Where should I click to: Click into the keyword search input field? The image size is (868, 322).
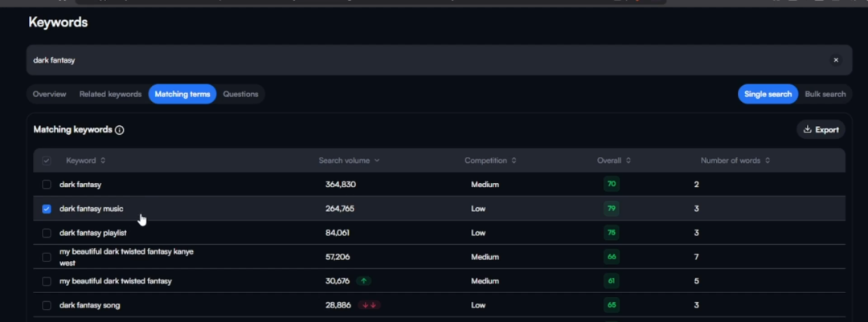402,60
